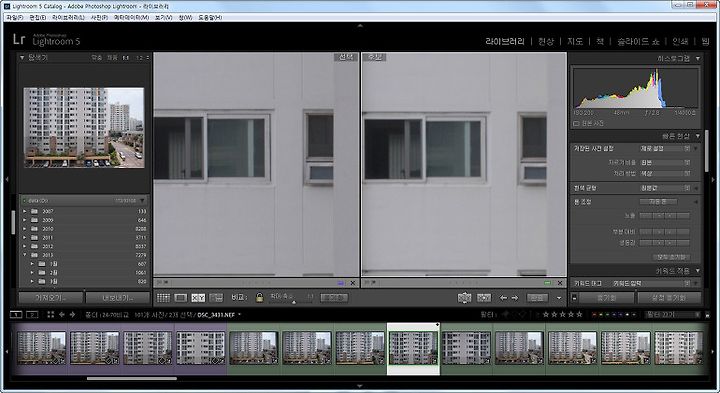Open the 보기(V) menu
Screen dimensions: 720x393
163,17
